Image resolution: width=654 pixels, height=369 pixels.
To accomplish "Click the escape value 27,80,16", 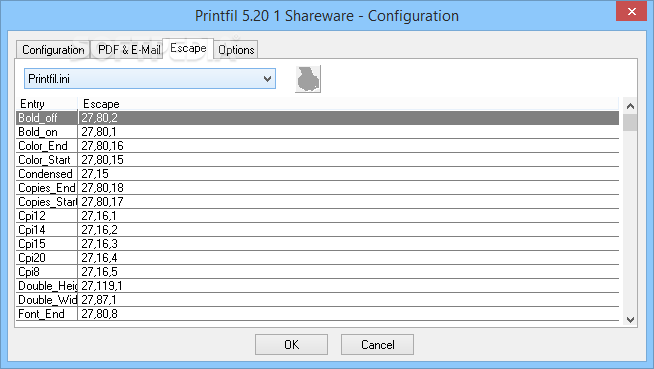I will [x=102, y=146].
